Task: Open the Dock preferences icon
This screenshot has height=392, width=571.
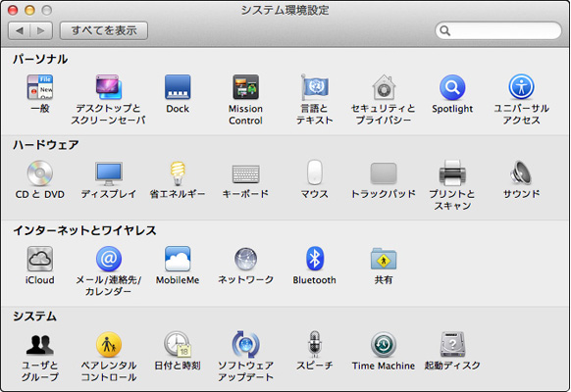Action: pos(178,87)
